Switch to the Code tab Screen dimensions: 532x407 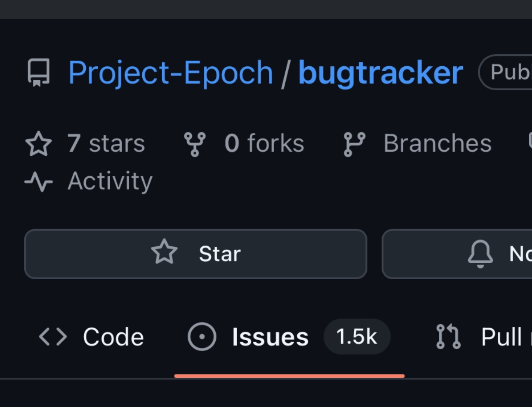coord(113,337)
